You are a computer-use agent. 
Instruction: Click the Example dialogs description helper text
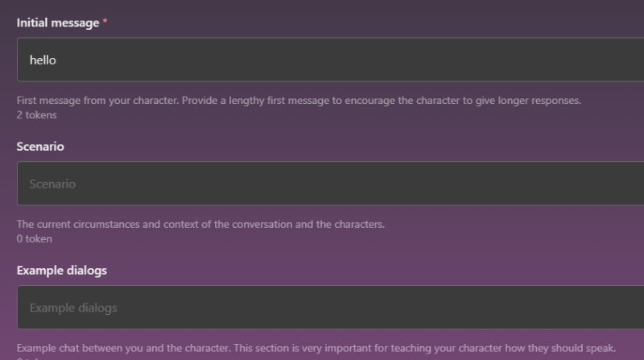pos(316,348)
